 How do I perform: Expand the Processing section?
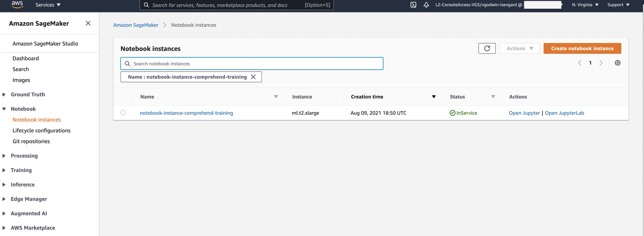(x=4, y=156)
